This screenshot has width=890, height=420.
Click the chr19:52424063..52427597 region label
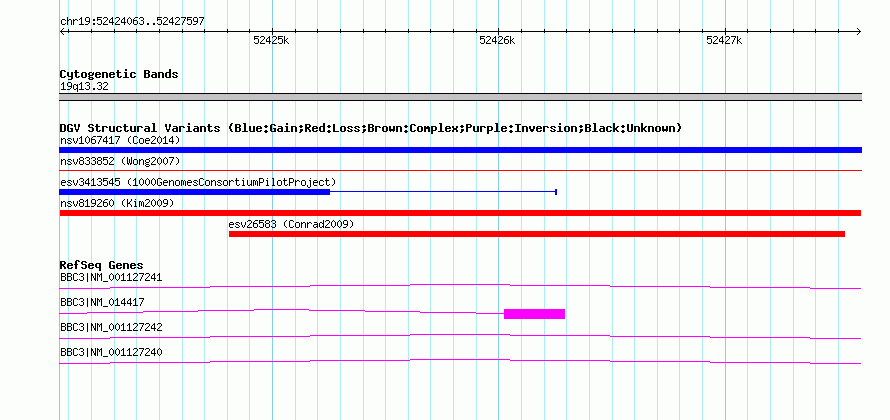click(x=132, y=22)
